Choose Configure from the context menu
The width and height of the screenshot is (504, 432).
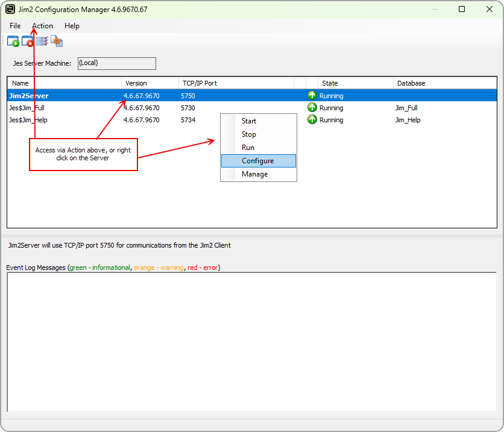click(258, 161)
